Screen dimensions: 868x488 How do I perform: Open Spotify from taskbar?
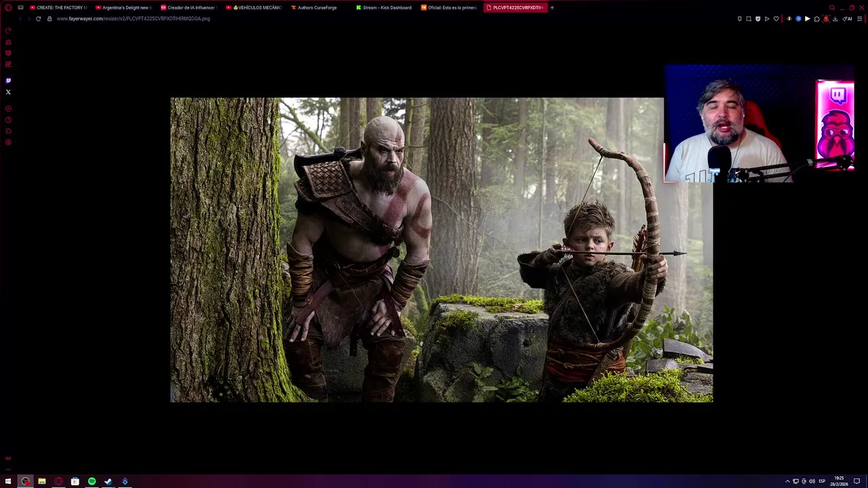92,481
